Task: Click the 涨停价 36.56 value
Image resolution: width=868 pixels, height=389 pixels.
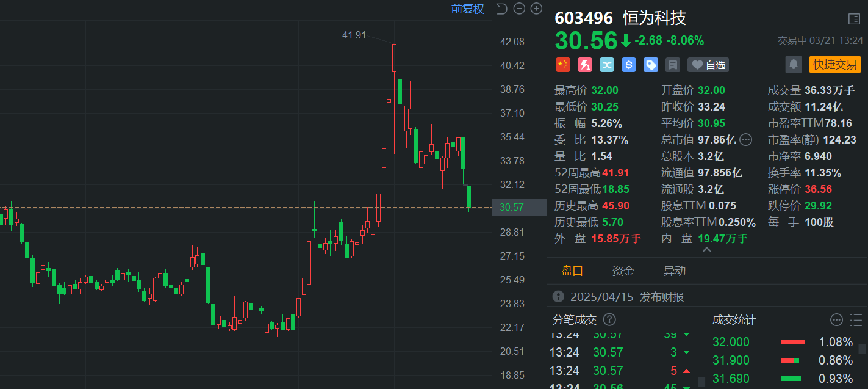Action: tap(818, 189)
